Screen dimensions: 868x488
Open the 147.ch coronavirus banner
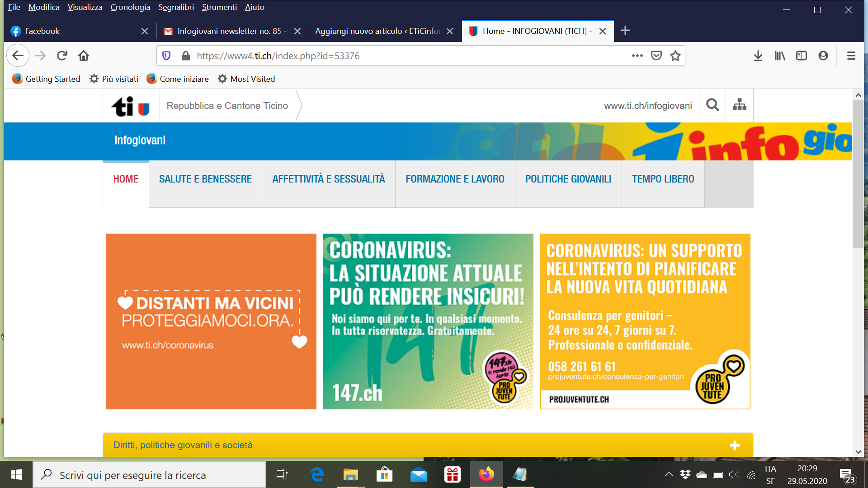click(x=428, y=321)
